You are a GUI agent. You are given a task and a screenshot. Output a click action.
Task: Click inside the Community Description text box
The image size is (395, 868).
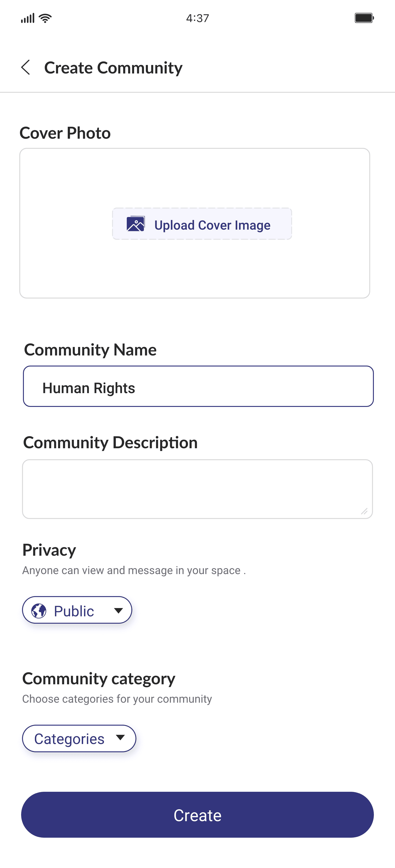coord(197,489)
